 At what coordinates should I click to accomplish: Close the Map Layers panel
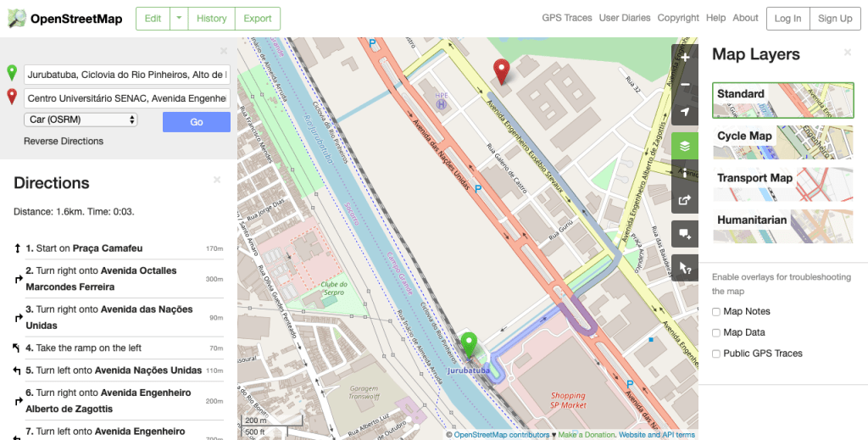pos(847,53)
